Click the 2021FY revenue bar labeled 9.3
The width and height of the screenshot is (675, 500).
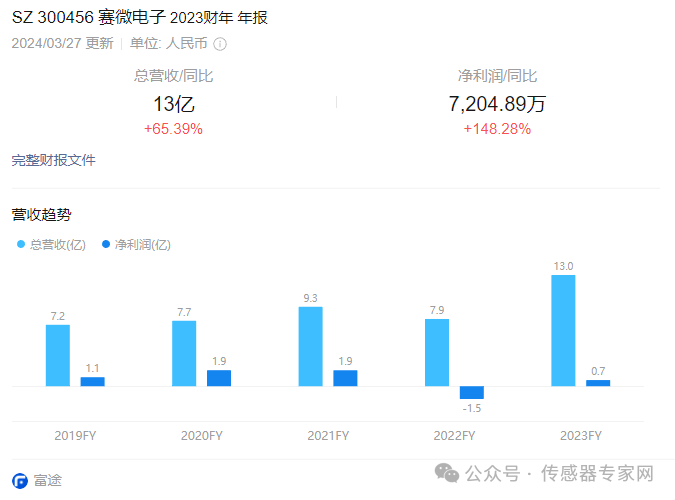tap(310, 346)
